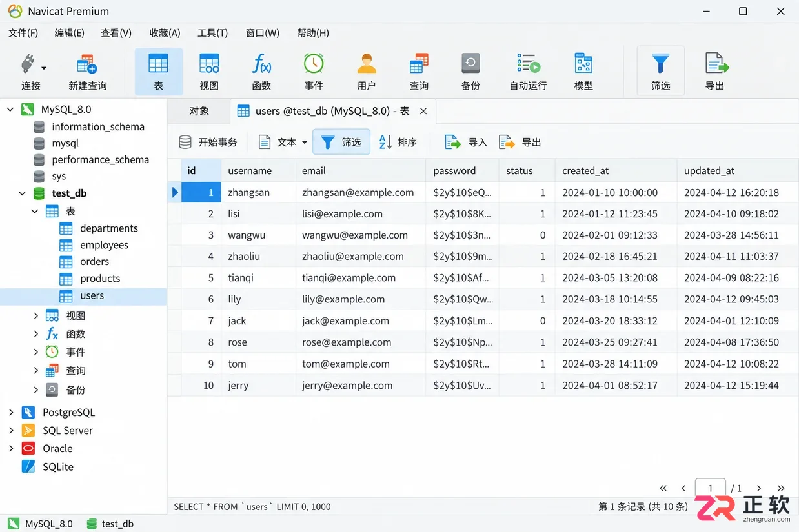Toggle the main toolbar 筛选 filter button

[x=660, y=72]
